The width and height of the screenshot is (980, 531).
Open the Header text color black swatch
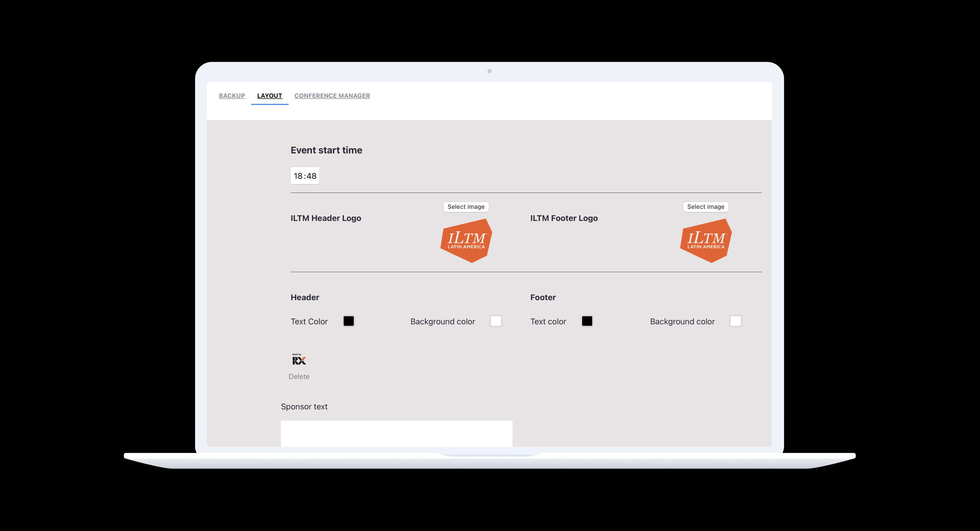(x=349, y=321)
